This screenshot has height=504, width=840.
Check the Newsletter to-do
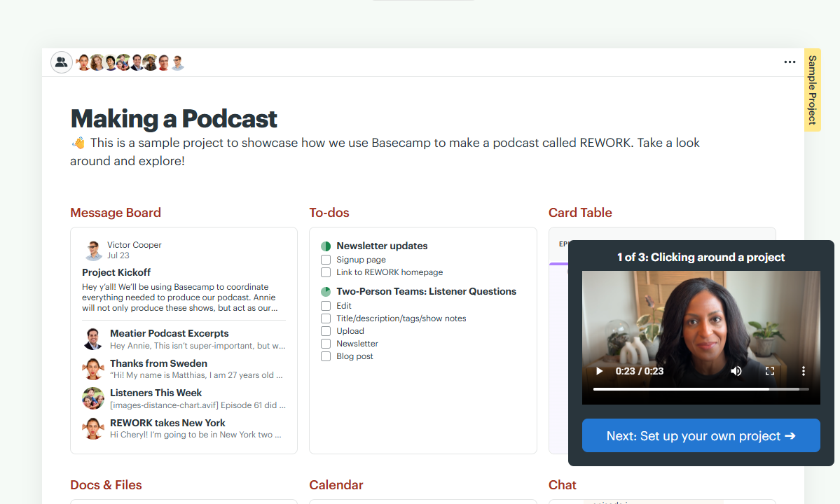326,344
